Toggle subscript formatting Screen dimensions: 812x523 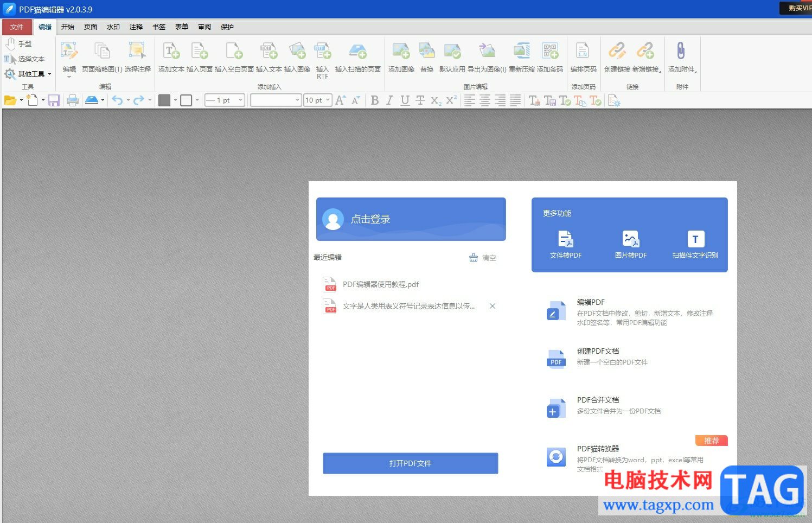click(x=436, y=100)
